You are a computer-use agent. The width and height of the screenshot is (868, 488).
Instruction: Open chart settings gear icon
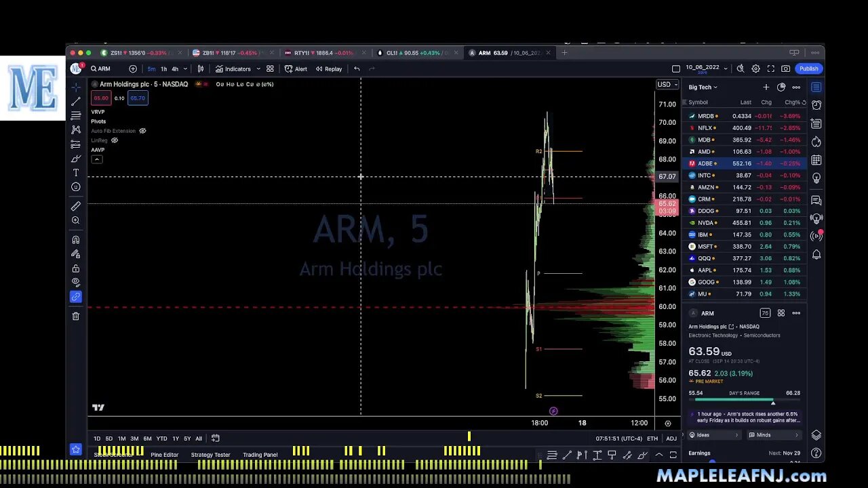[x=755, y=68]
